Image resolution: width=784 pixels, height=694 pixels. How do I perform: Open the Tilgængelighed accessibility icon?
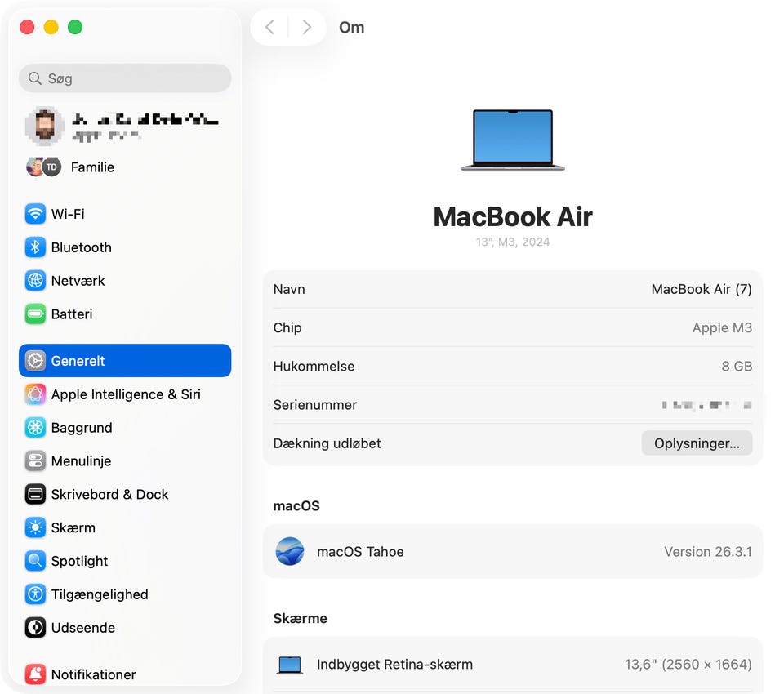point(35,594)
